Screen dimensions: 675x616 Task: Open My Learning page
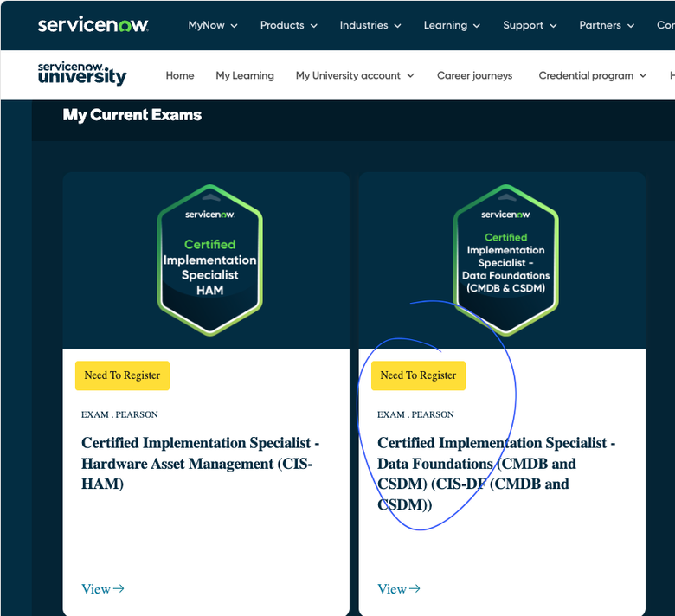[245, 75]
